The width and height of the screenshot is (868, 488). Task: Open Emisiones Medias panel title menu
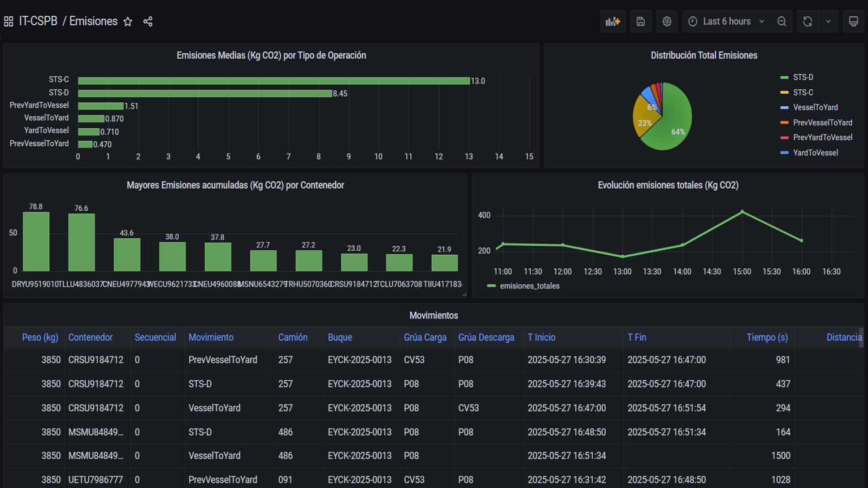[271, 55]
